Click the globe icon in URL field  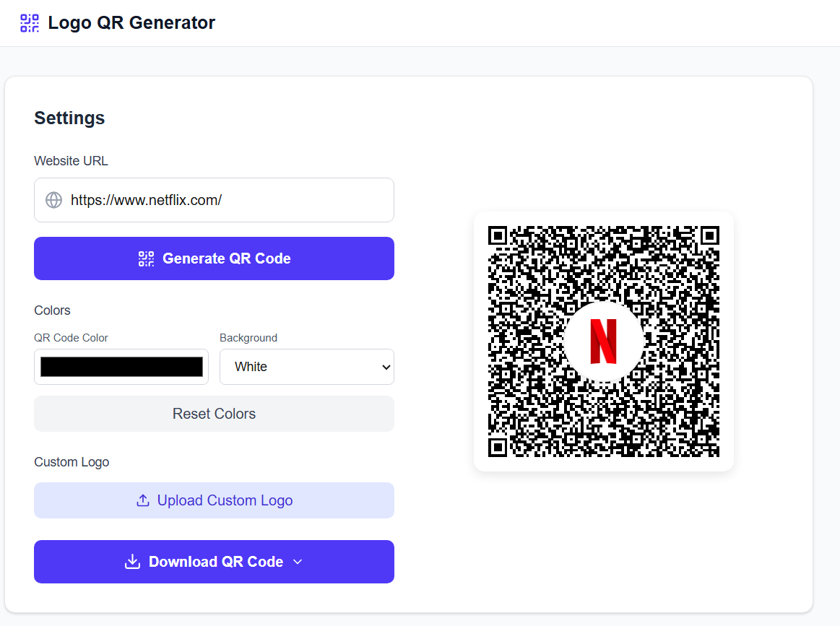(53, 200)
